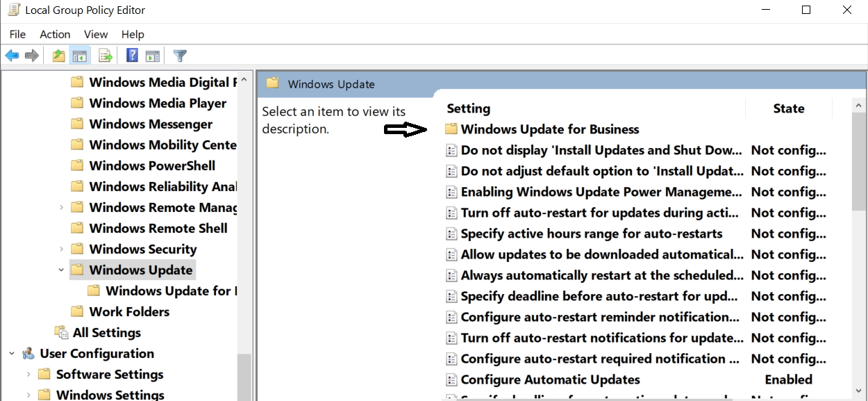The image size is (868, 401).
Task: Click the folder icon next to Windows Remote Shell
Action: coord(77,228)
